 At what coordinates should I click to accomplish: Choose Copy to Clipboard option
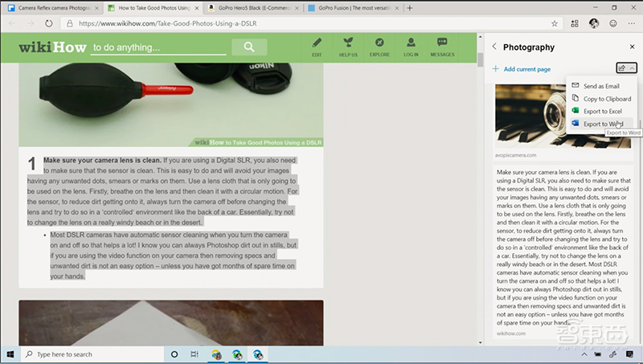[606, 99]
